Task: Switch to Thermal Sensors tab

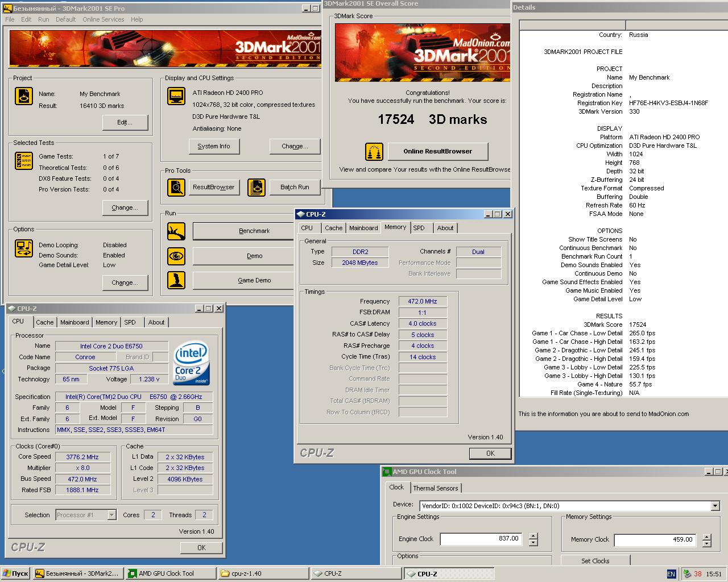Action: tap(436, 488)
